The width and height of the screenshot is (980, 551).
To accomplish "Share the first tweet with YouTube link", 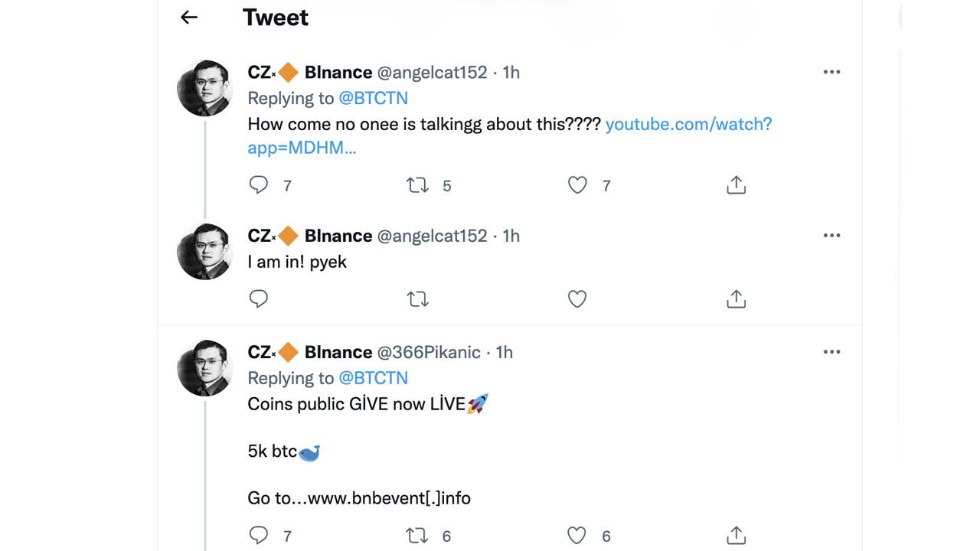I will (736, 185).
